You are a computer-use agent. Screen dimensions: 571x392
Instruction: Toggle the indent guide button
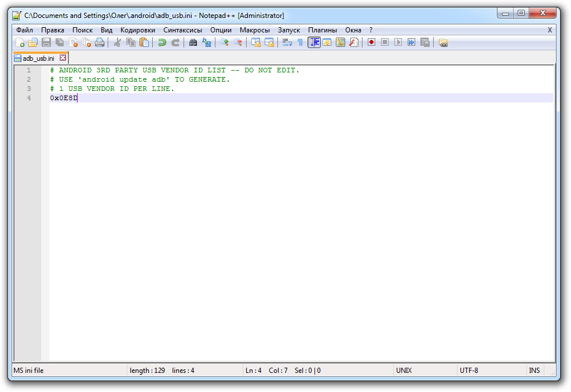(314, 42)
